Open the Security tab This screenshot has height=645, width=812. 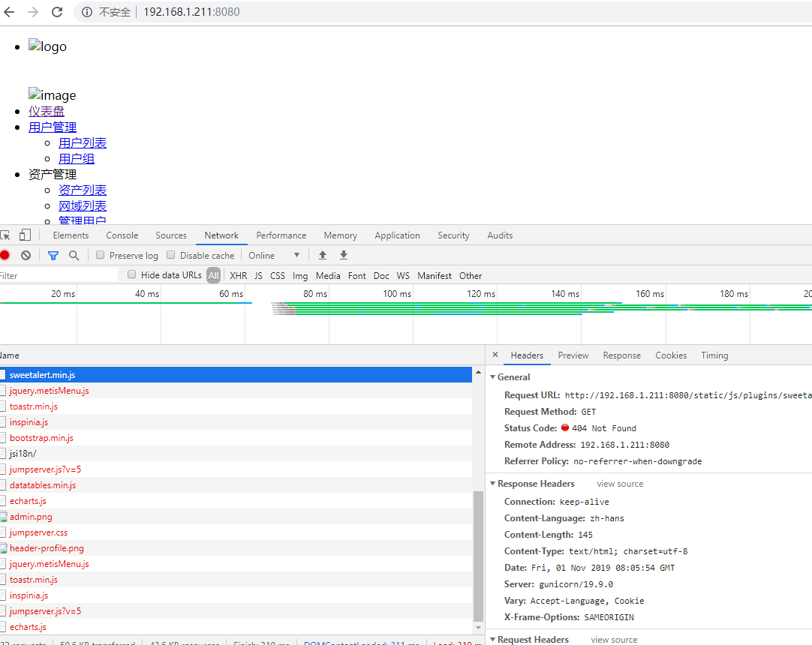pos(453,235)
